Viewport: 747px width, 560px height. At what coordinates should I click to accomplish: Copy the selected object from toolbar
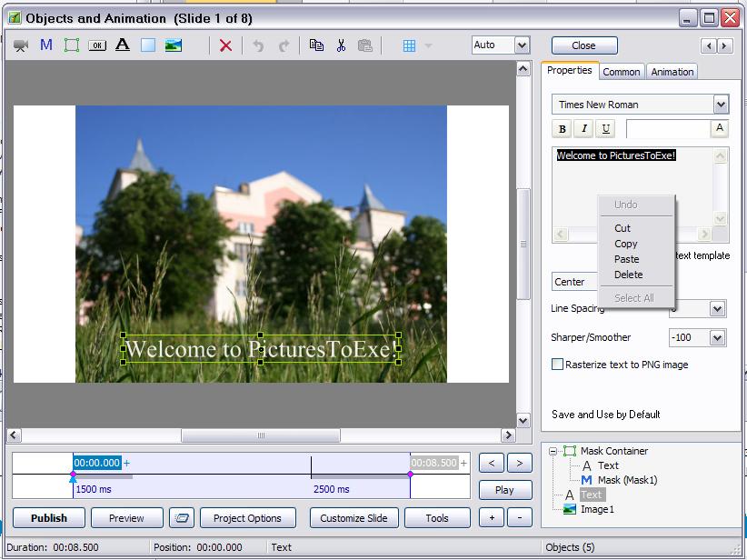(316, 45)
